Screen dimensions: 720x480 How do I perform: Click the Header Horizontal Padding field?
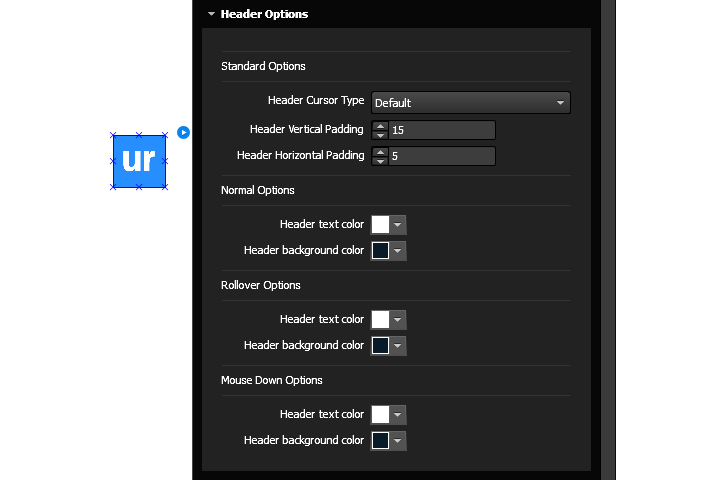coord(442,156)
